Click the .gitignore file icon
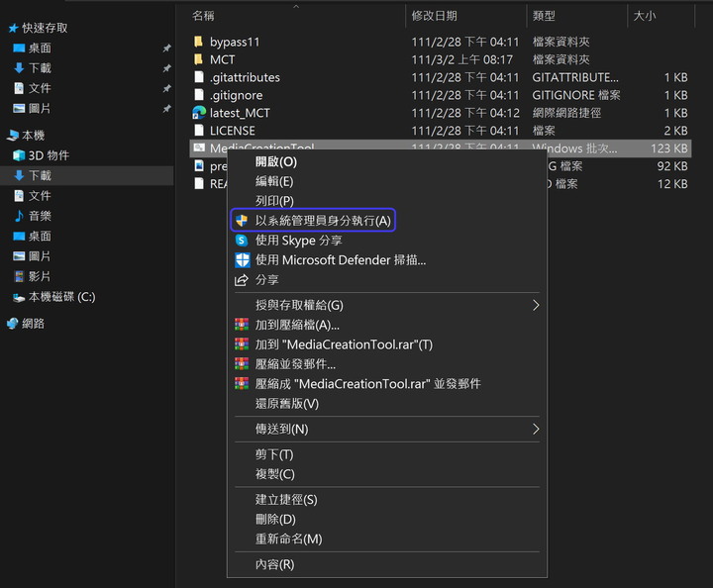The image size is (713, 588). 199,95
